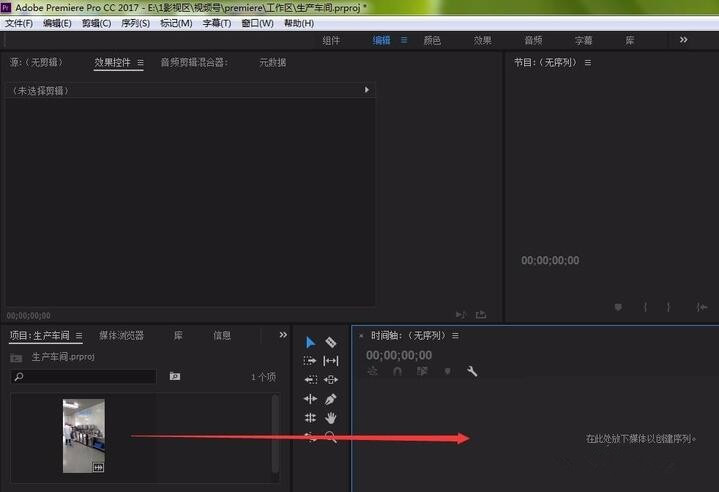Open the 效果控件 panel menu
This screenshot has width=719, height=492.
coord(140,63)
